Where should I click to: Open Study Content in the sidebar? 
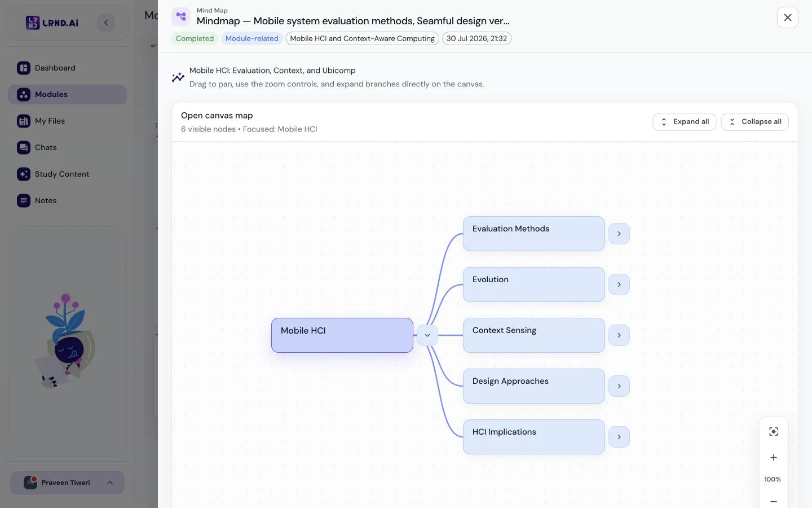tap(67, 174)
